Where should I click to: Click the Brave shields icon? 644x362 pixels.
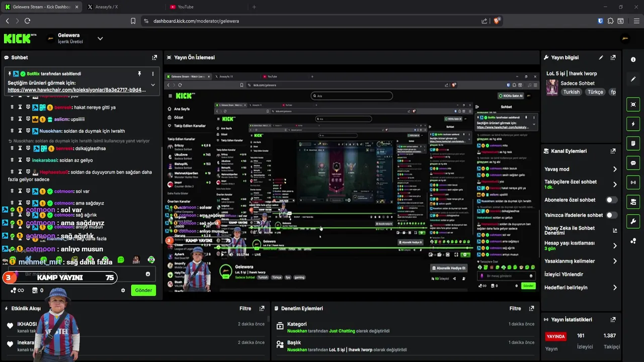point(497,21)
